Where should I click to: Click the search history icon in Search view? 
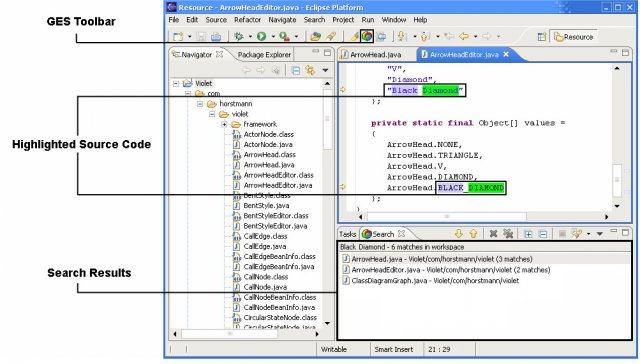point(577,234)
